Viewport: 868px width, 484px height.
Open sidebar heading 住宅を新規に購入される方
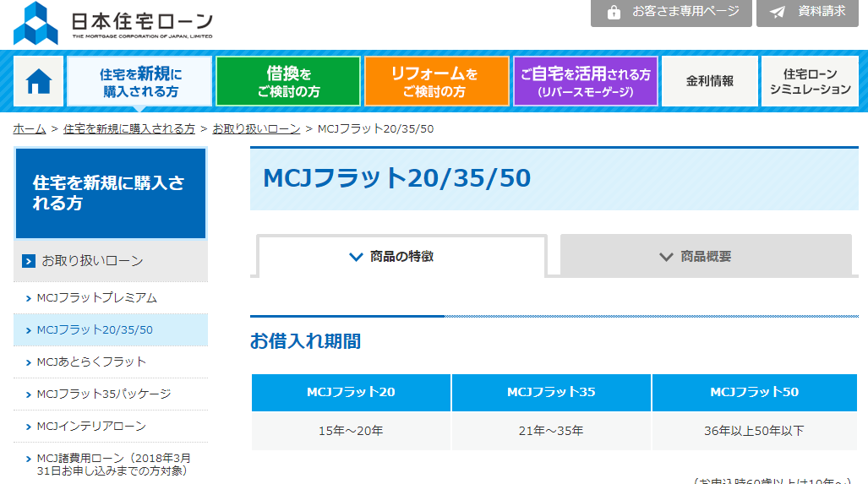(111, 193)
